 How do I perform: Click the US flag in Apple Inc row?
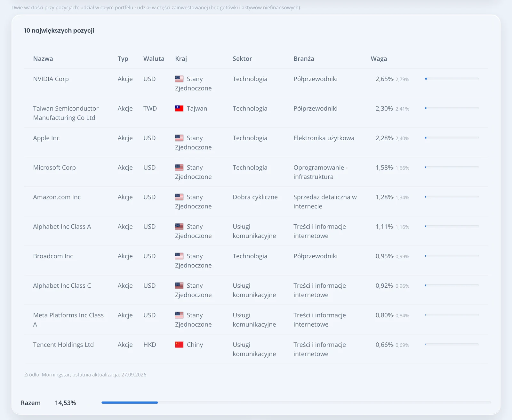pyautogui.click(x=179, y=138)
